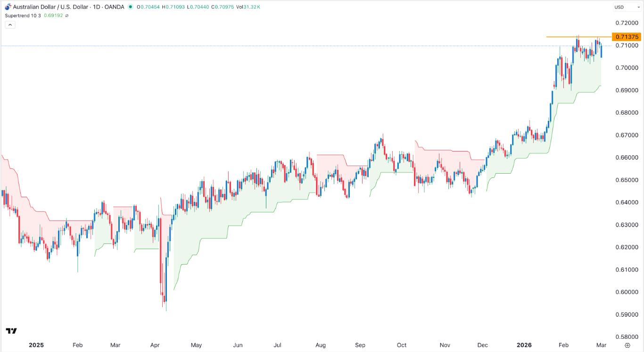This screenshot has height=352, width=644.
Task: Select the OANDA exchange label
Action: pyautogui.click(x=113, y=7)
